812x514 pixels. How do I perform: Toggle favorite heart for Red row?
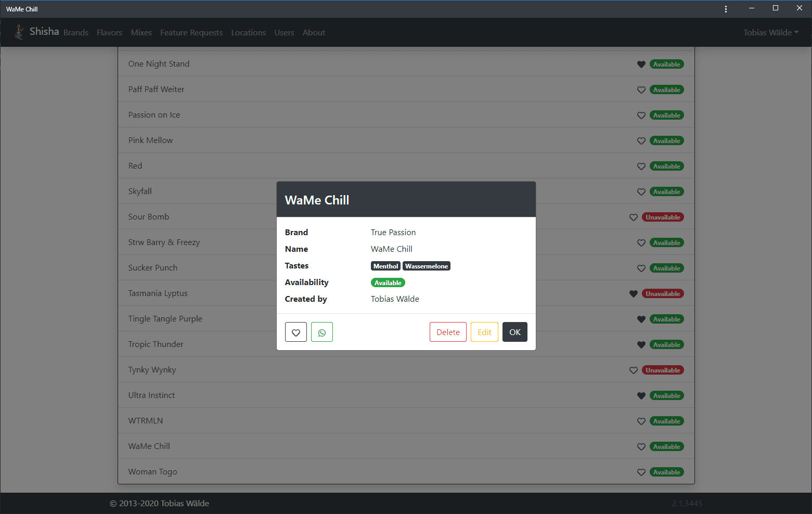pos(641,166)
